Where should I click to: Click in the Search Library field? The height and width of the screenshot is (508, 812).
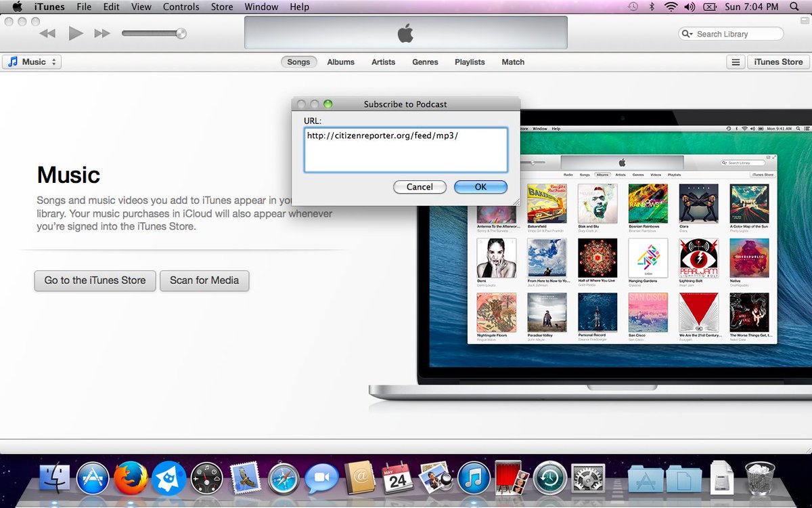[731, 34]
